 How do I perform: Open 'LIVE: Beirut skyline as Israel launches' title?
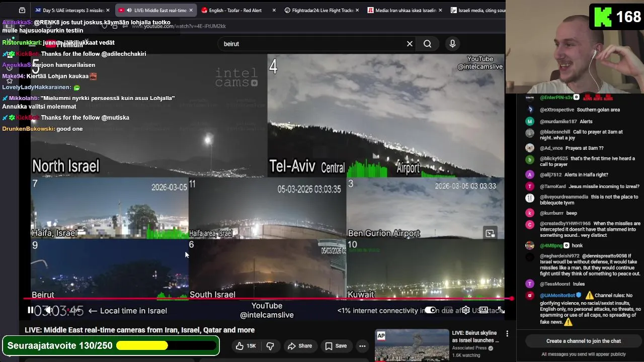pyautogui.click(x=475, y=336)
